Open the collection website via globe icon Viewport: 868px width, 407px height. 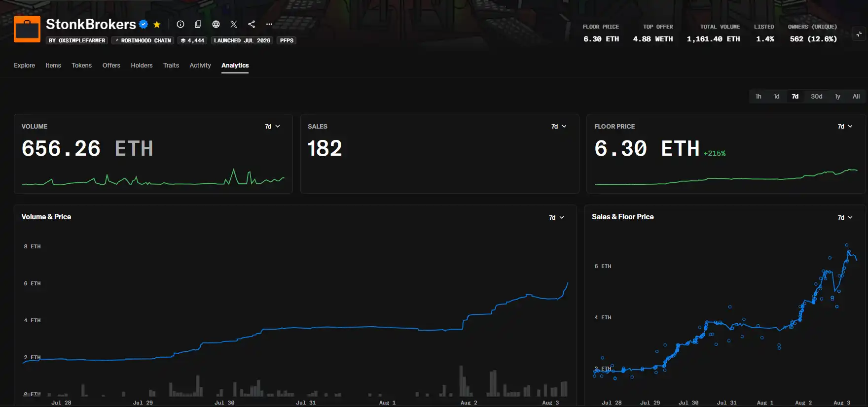pos(216,24)
